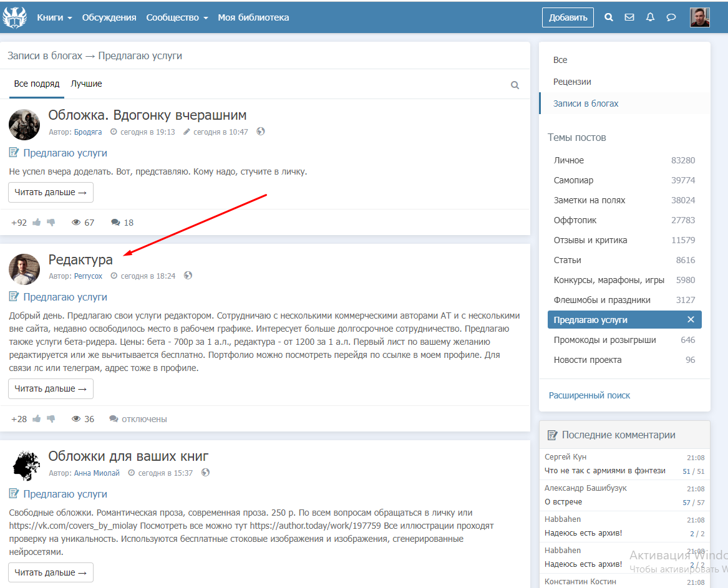Click the globe icon next to Редактура date
Screen dimensions: 728x588
click(x=188, y=276)
